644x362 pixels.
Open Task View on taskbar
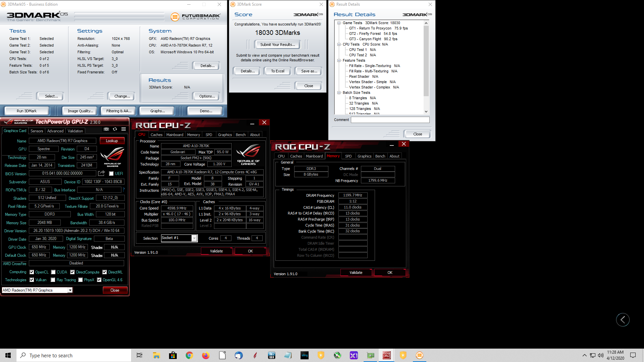pyautogui.click(x=140, y=355)
